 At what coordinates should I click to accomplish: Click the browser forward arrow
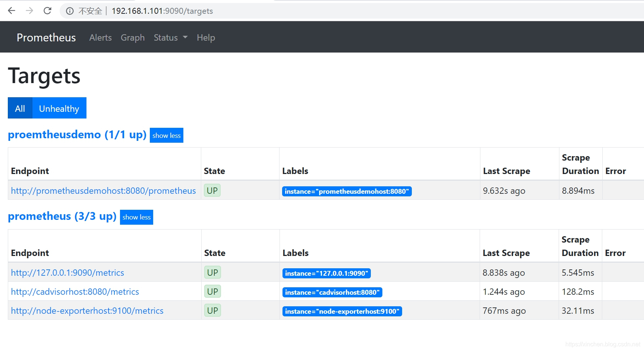pos(29,11)
